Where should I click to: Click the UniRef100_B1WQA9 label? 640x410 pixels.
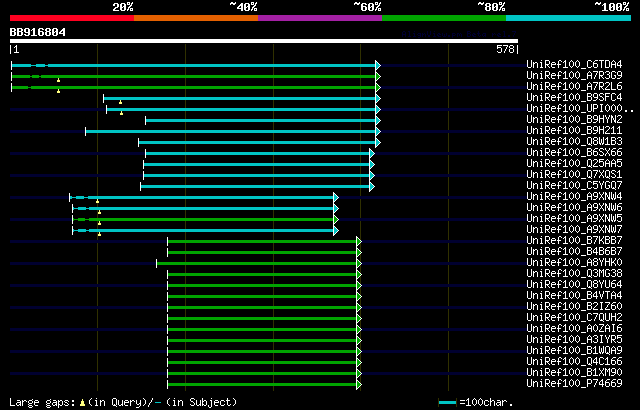click(x=574, y=350)
